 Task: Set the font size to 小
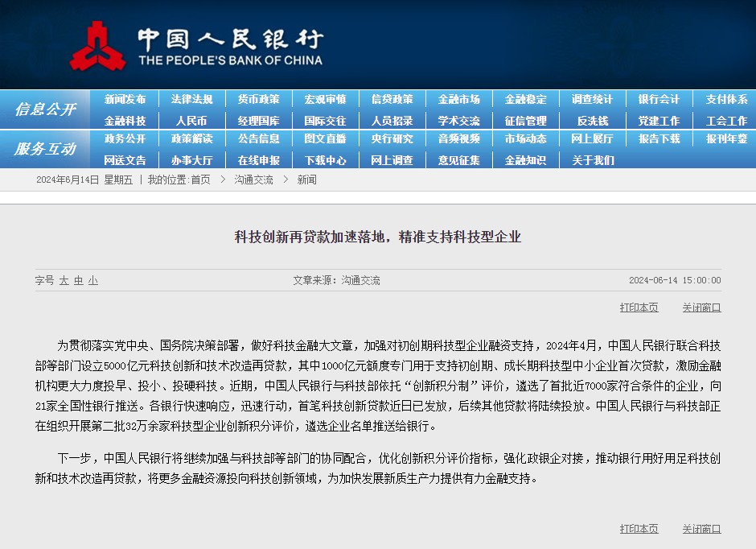[92, 281]
